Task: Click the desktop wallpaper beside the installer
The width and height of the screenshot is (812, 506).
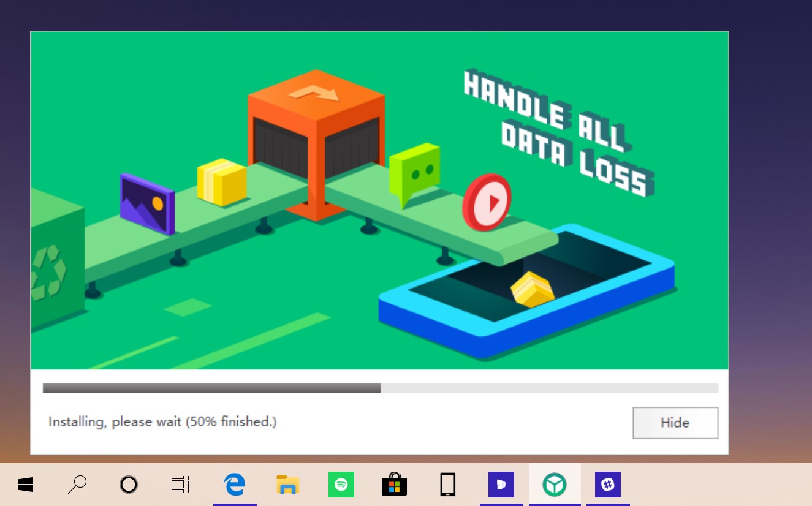Action: 772,245
